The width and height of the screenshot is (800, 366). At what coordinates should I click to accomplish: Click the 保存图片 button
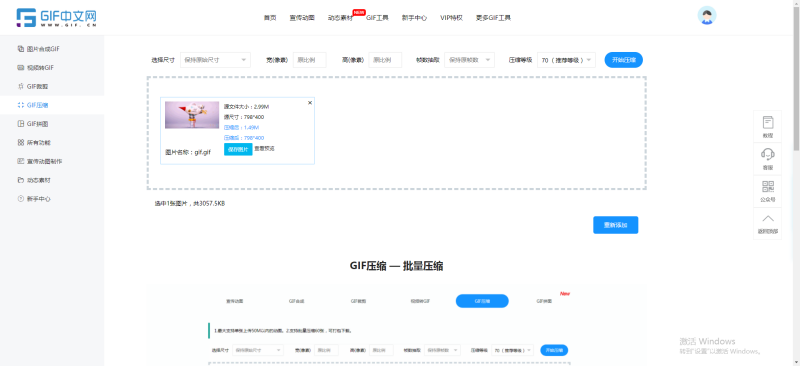pos(238,149)
